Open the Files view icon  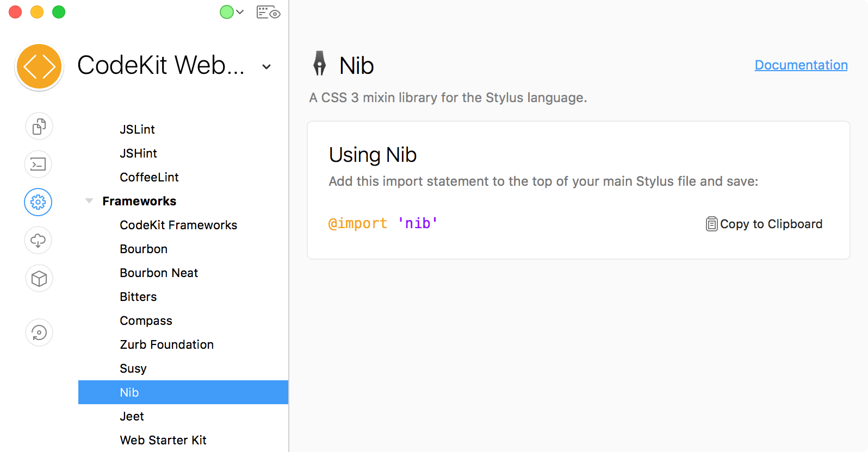pyautogui.click(x=39, y=127)
